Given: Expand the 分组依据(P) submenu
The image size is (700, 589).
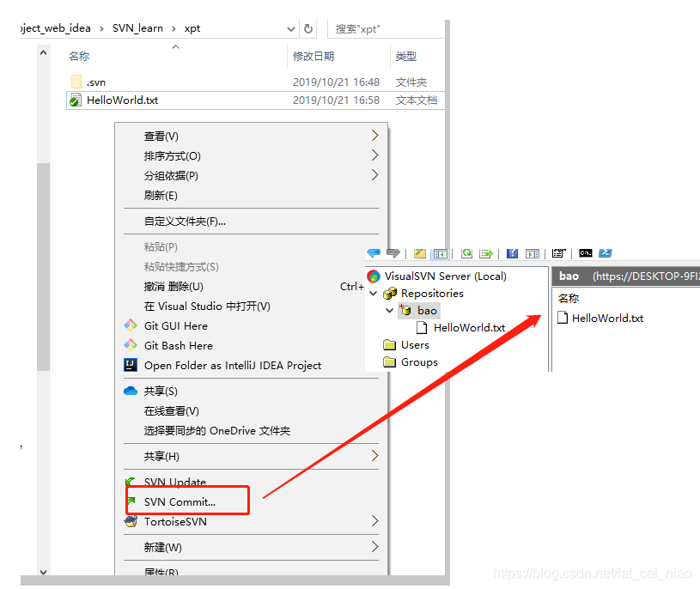Looking at the screenshot, I should 374,174.
